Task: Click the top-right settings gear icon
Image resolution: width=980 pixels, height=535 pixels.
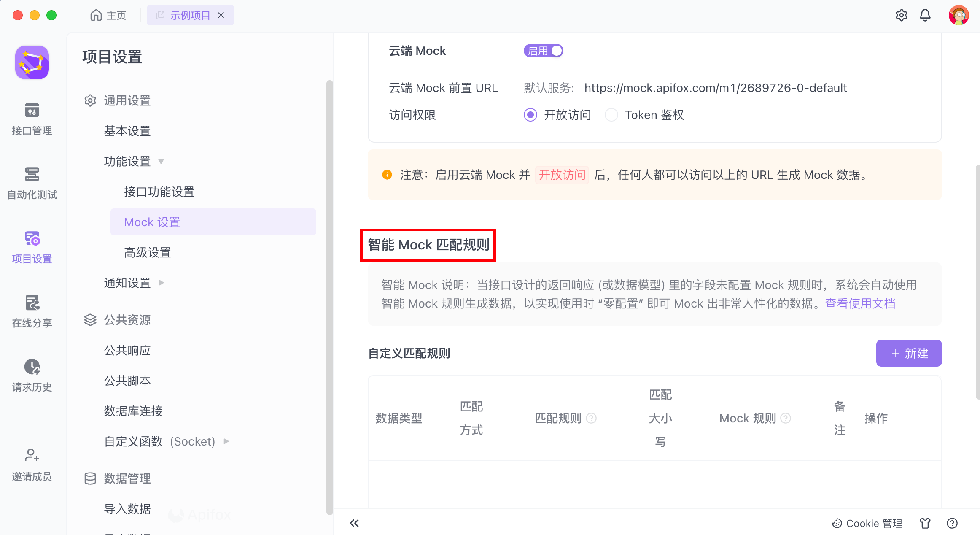Action: [x=901, y=16]
